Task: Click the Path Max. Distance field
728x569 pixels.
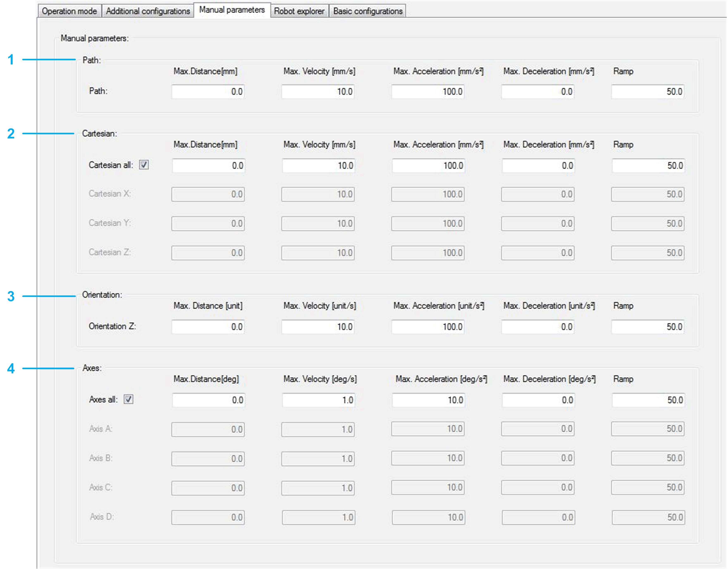Action: (x=208, y=92)
